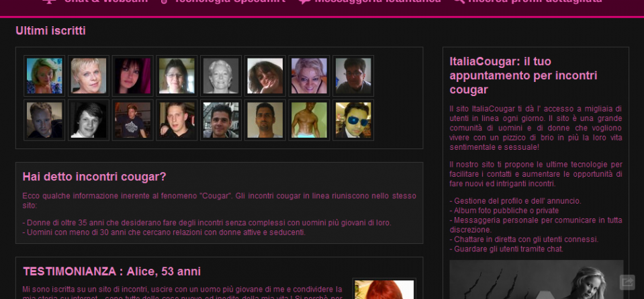Click the woman with magenta background thumbnail
The height and width of the screenshot is (299, 644).
(132, 76)
